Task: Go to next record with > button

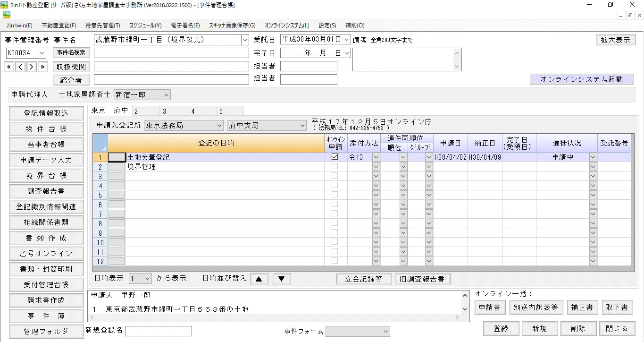Action: 32,67
